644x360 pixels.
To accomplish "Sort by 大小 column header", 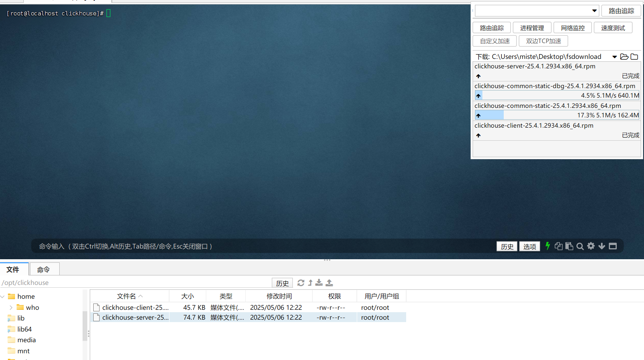I will (188, 296).
